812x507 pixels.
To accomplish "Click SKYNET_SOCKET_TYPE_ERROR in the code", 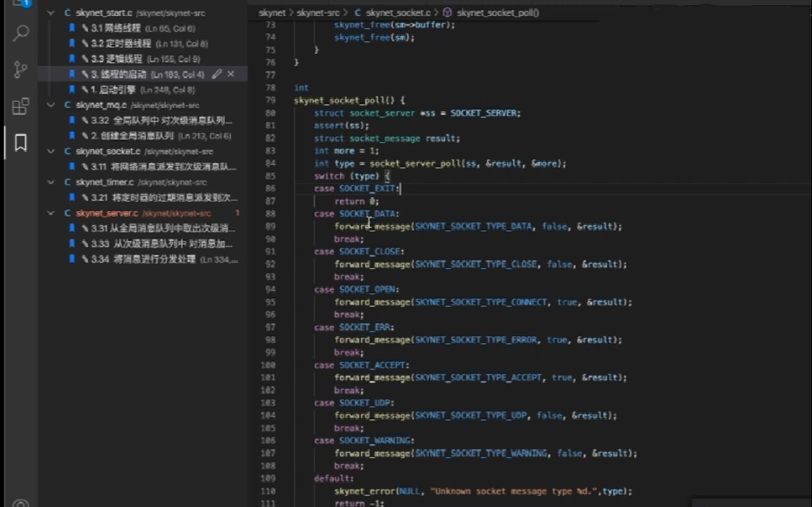I will (476, 340).
